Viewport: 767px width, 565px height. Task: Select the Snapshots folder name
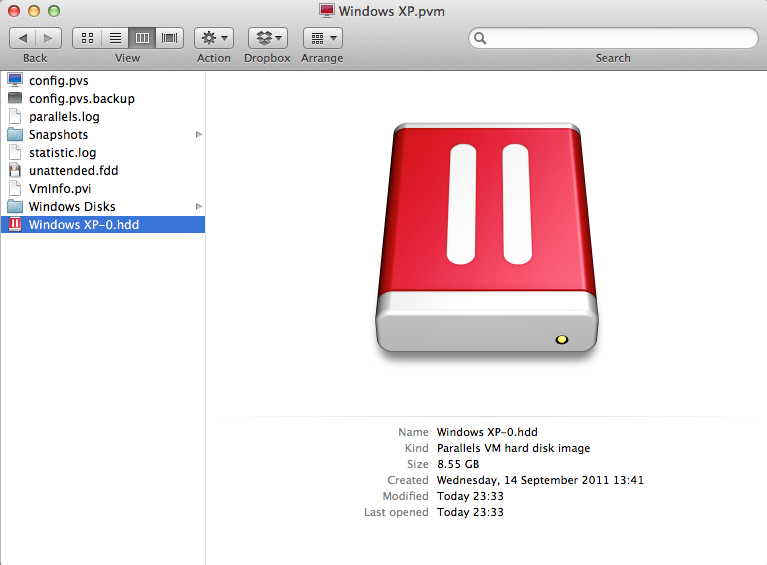[58, 135]
